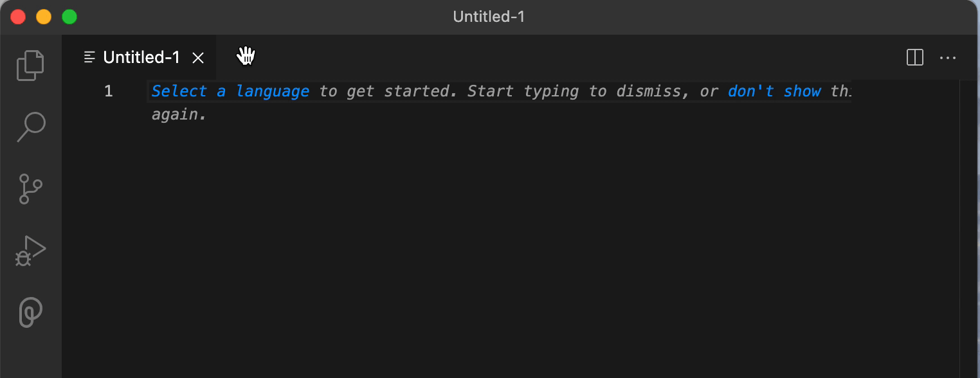Viewport: 980px width, 378px height.
Task: Open the Explorer view in activity bar
Action: click(30, 66)
